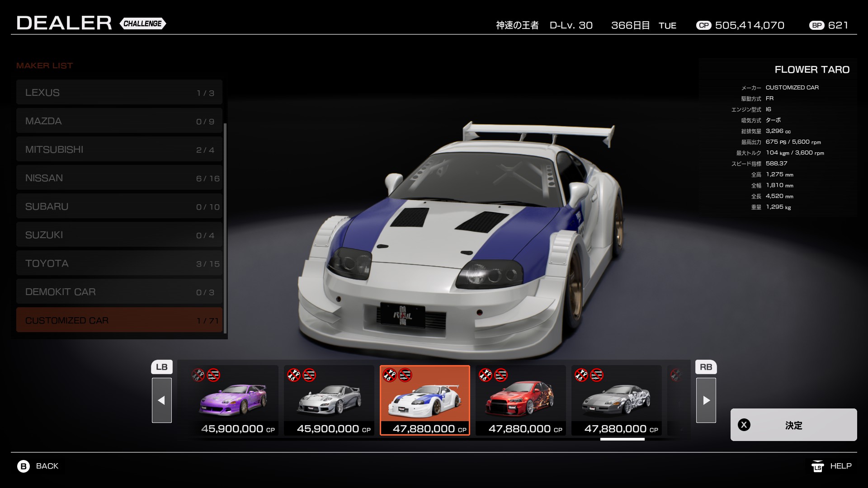Click the CP currency icon
This screenshot has width=868, height=488.
[x=704, y=25]
